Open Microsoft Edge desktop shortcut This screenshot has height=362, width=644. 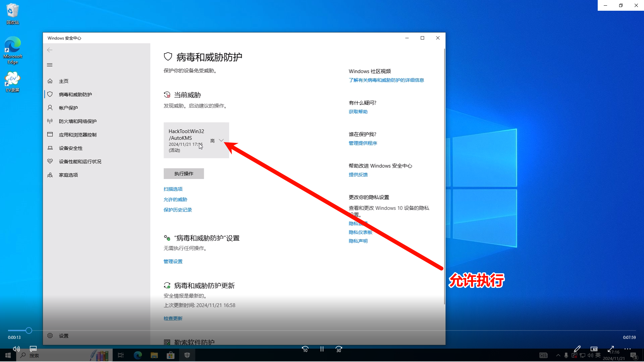(13, 50)
